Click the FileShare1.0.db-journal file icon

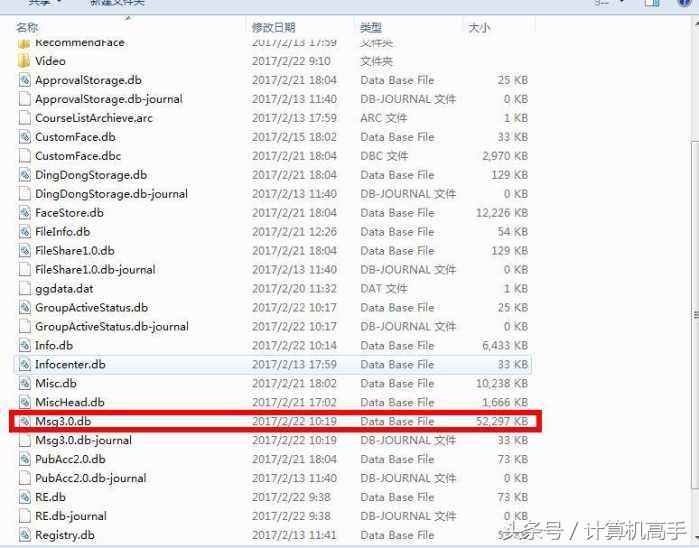coord(25,270)
